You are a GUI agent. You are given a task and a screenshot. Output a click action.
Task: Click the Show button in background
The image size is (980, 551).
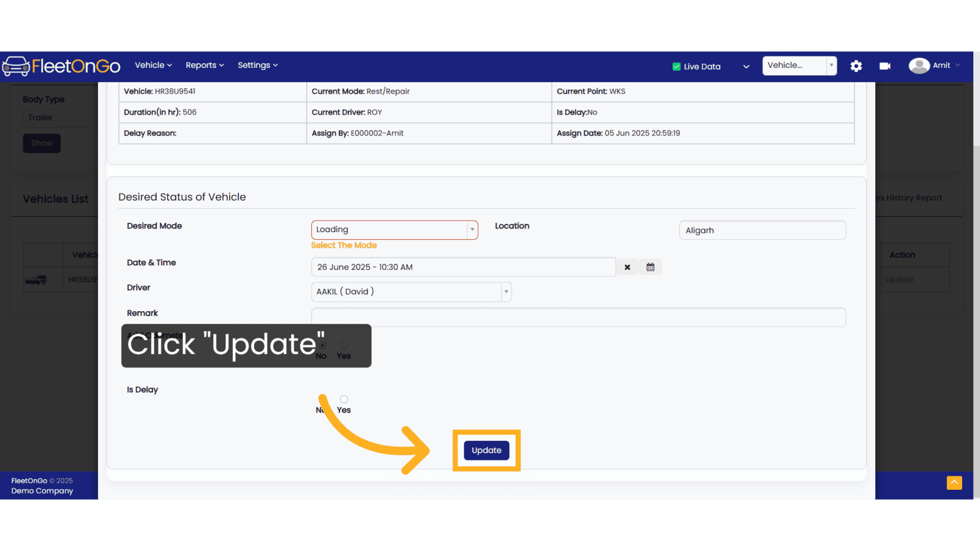[42, 143]
